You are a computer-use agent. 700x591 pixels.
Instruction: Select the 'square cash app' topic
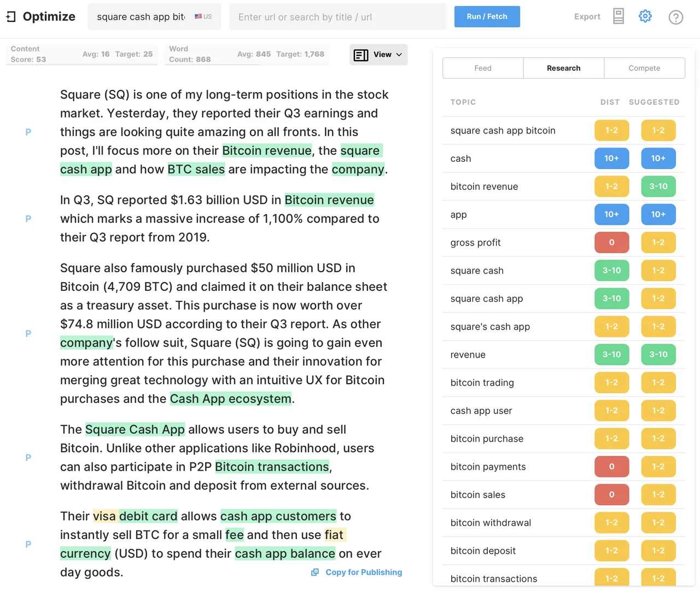pos(564,299)
